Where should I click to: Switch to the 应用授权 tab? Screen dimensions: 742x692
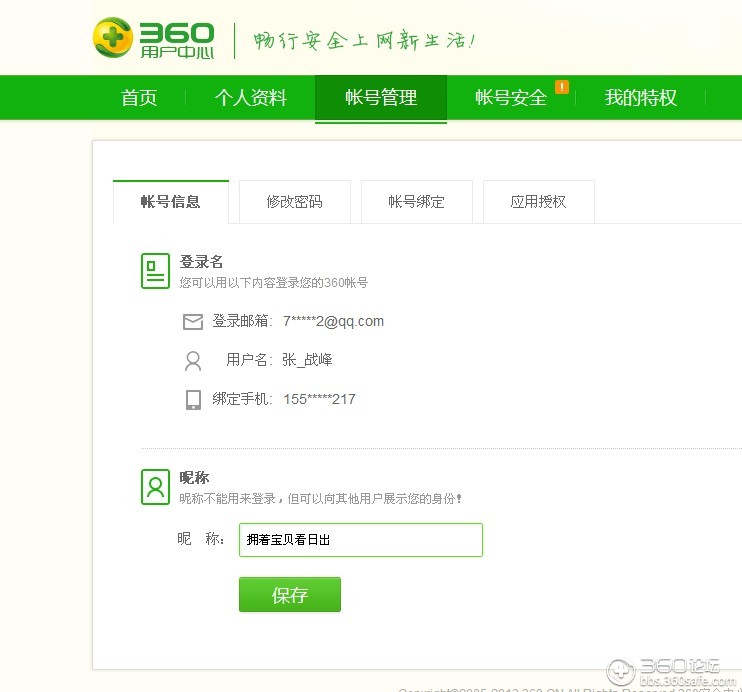click(539, 202)
